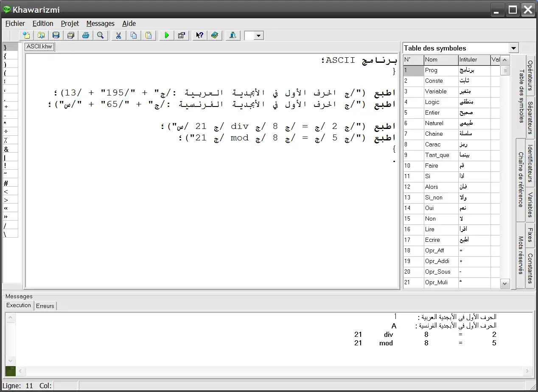Insert the ÷ symbol from the left list
Image resolution: width=538 pixels, height=392 pixels.
(10, 132)
